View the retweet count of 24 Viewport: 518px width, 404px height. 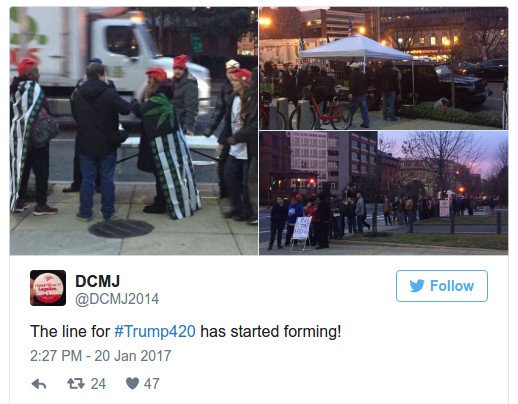pyautogui.click(x=98, y=384)
